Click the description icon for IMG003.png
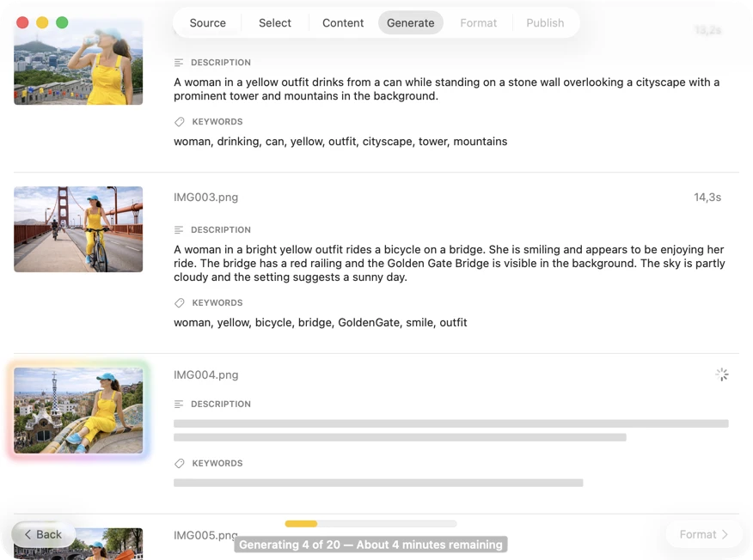This screenshot has width=753, height=560. pos(179,230)
